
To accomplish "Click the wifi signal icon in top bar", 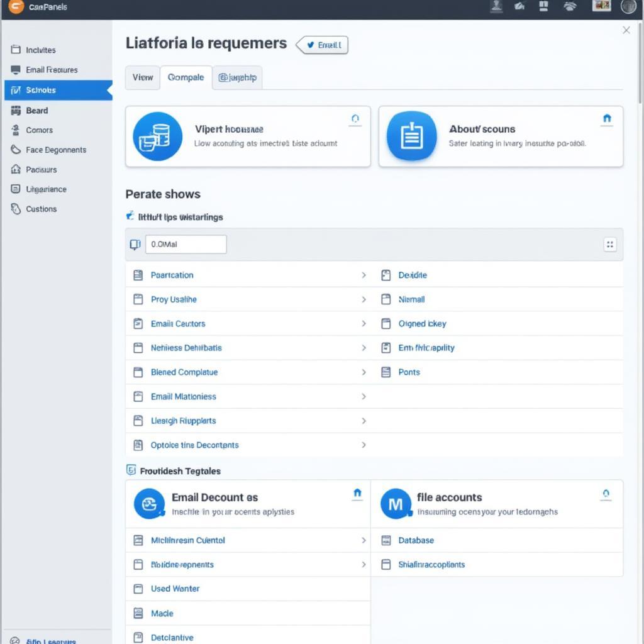I will point(569,6).
